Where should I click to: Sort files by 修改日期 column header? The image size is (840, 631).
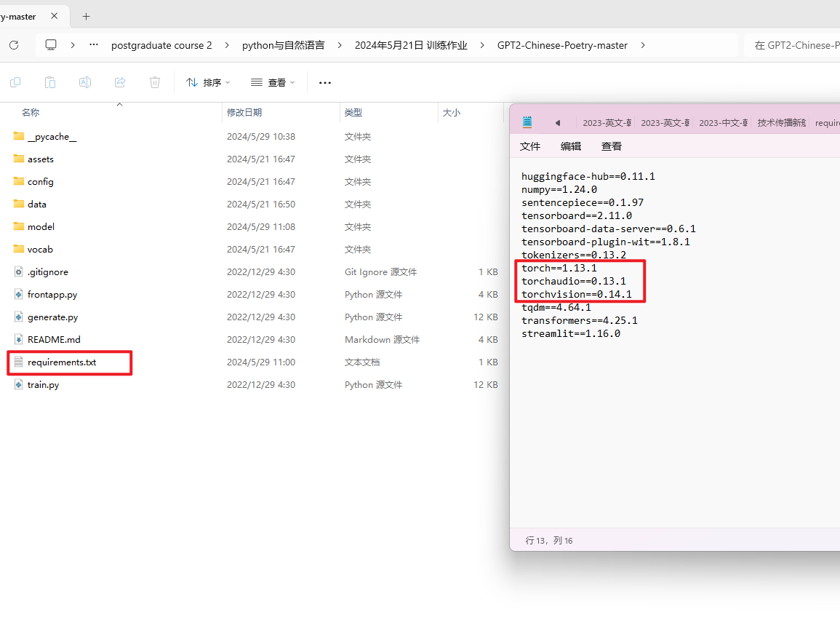coord(244,113)
